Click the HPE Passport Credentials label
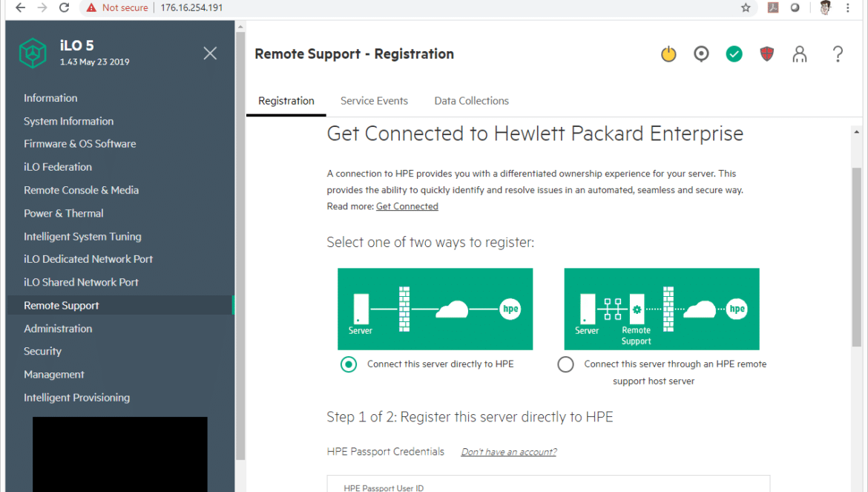 [x=385, y=452]
